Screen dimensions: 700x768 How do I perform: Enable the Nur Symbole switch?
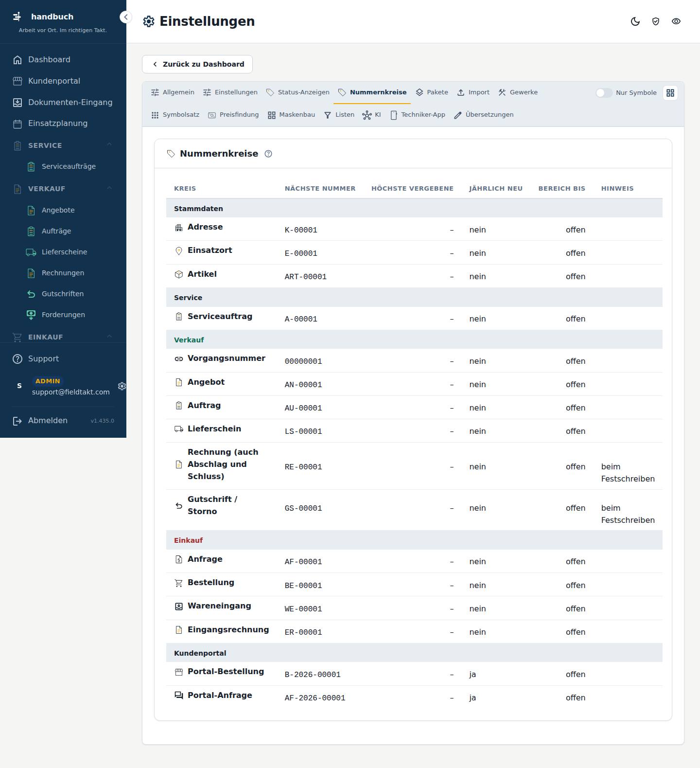click(604, 93)
